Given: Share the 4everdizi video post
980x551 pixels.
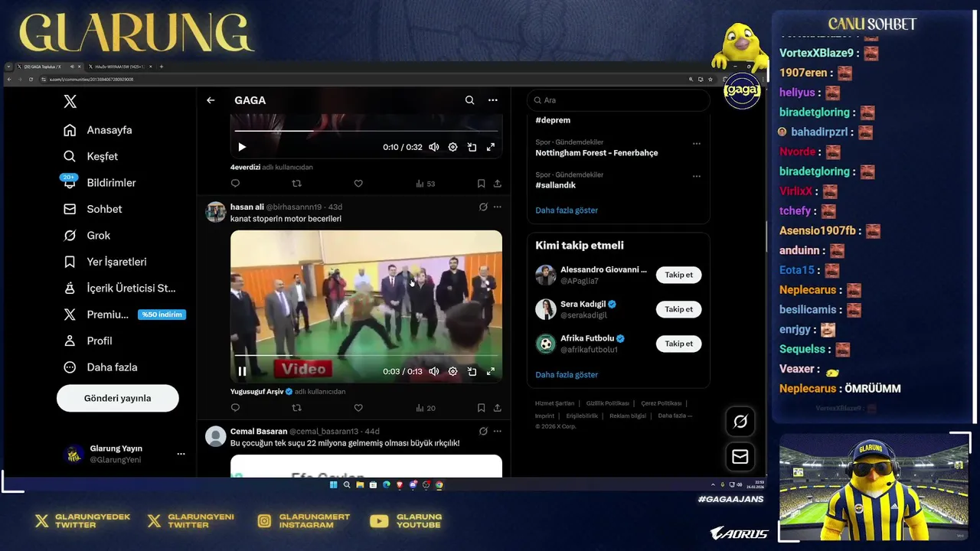Looking at the screenshot, I should point(498,184).
